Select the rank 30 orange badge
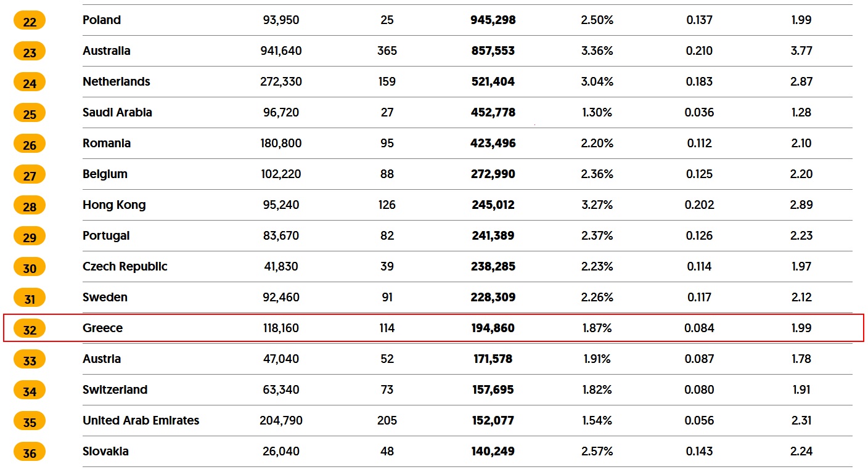The width and height of the screenshot is (868, 472). (30, 267)
